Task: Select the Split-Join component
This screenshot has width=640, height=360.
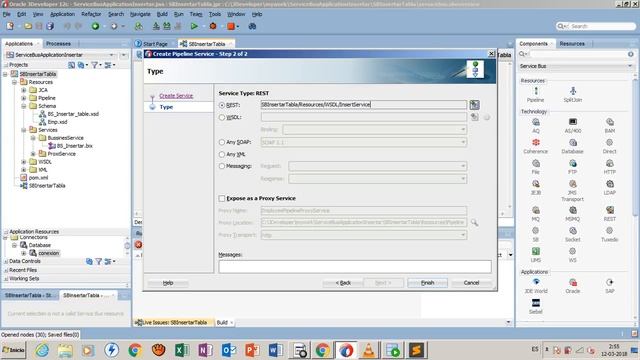Action: coord(573,95)
